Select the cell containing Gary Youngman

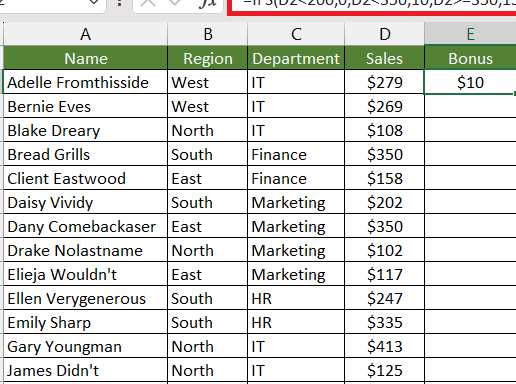pos(85,346)
